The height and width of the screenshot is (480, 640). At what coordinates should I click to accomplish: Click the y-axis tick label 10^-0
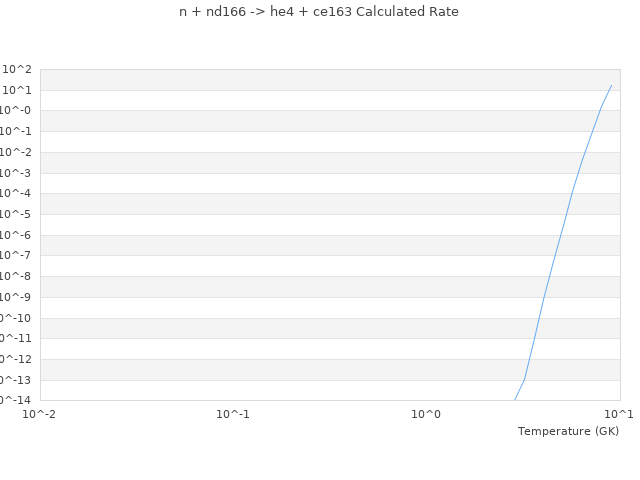(15, 111)
